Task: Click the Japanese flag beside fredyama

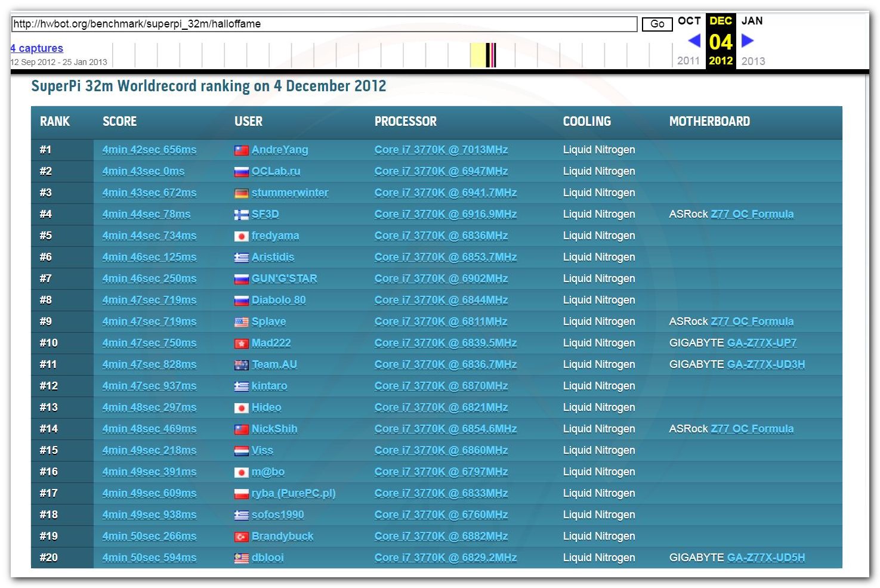Action: [x=241, y=236]
